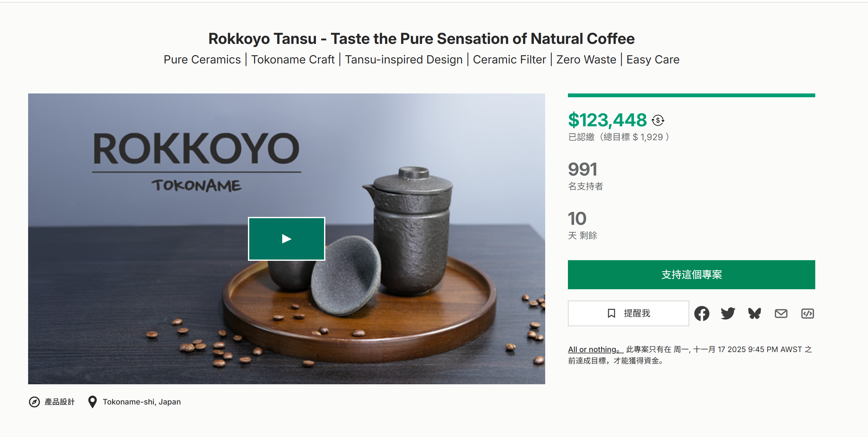Open the 產品設計 category link

coord(59,402)
